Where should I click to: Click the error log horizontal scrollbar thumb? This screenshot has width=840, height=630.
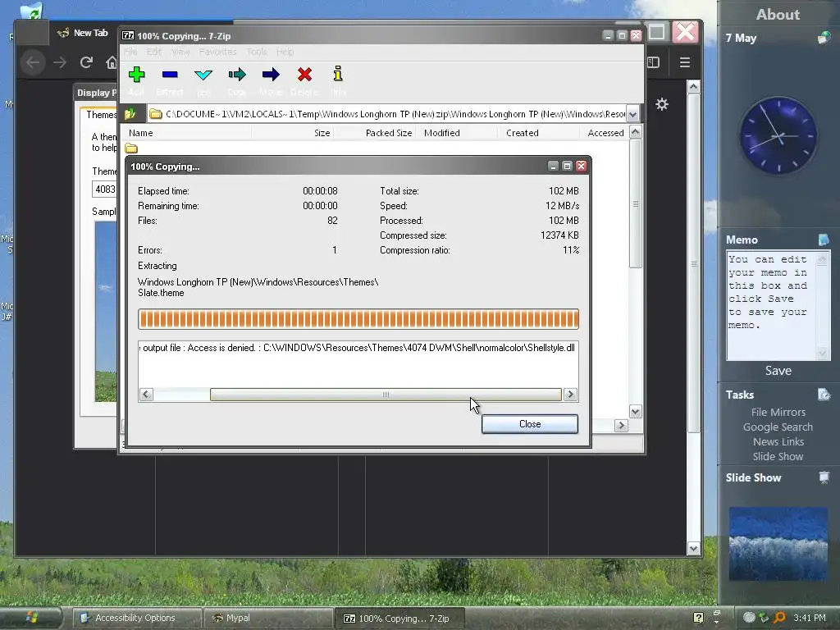click(386, 395)
